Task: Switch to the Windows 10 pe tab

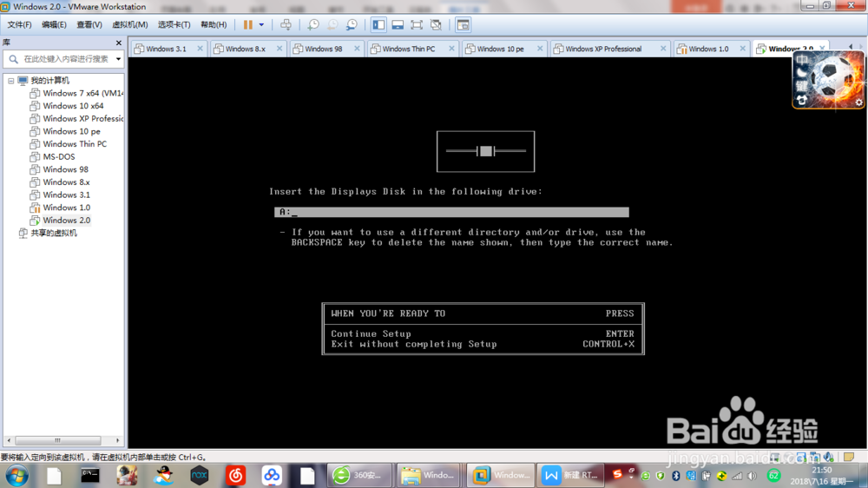Action: (x=500, y=49)
